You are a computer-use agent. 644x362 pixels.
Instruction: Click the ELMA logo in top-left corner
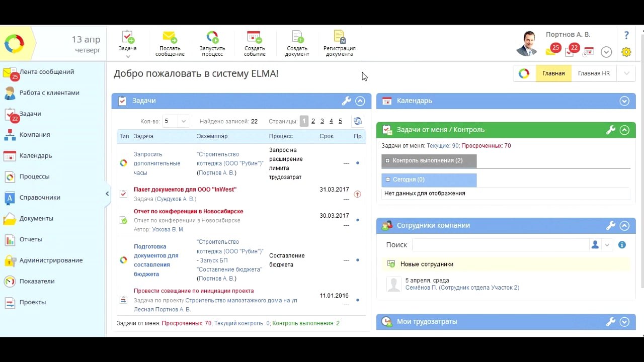(14, 44)
